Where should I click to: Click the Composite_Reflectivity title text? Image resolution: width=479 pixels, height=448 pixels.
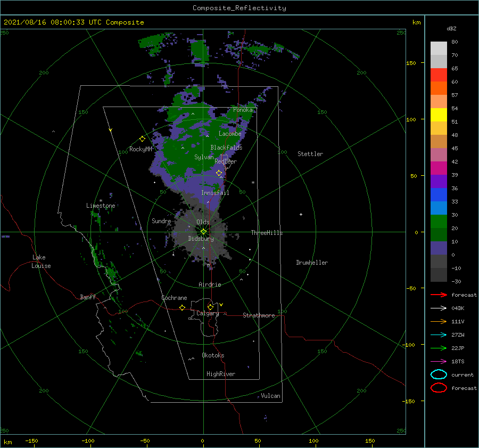pyautogui.click(x=239, y=8)
